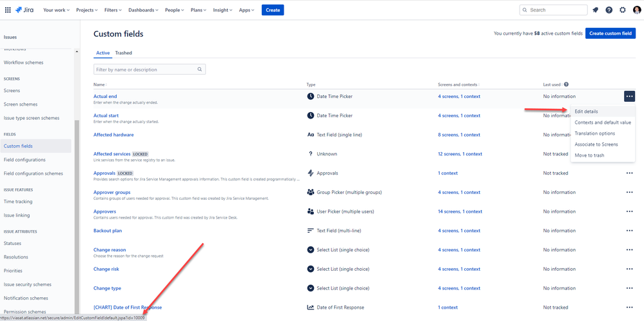Viewport: 644px width, 321px height.
Task: Click the multi-line text field icon
Action: coord(311,231)
